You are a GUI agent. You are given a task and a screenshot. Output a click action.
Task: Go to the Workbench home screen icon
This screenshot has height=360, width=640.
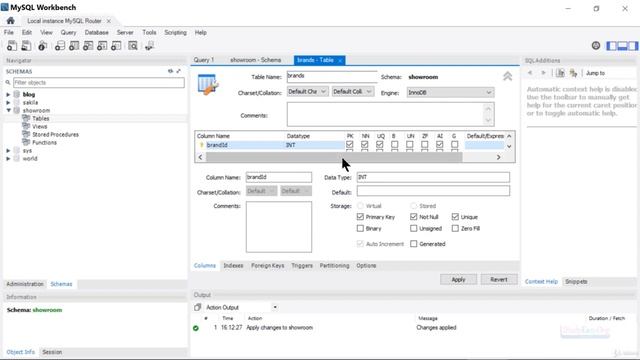click(11, 20)
